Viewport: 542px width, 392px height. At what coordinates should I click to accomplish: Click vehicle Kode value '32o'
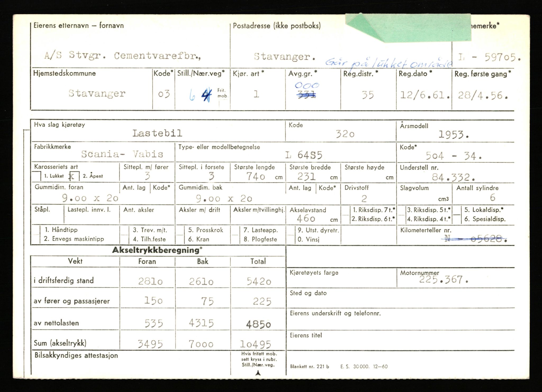point(345,134)
